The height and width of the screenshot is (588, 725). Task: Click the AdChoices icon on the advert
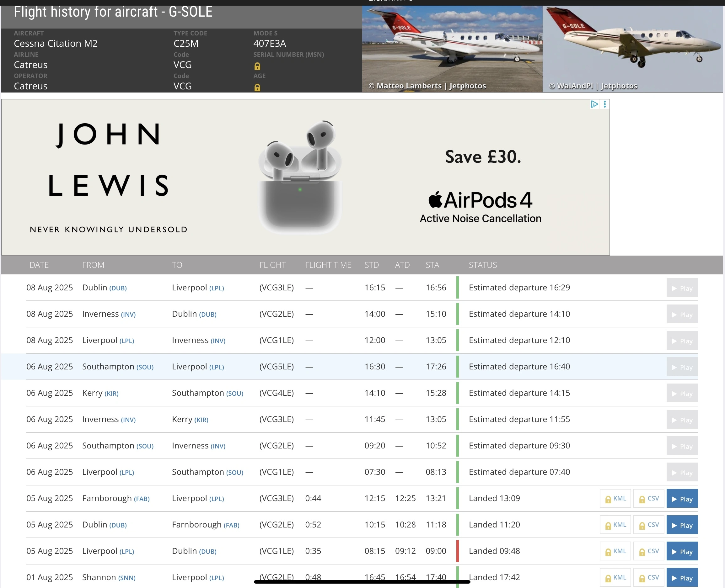(x=594, y=104)
